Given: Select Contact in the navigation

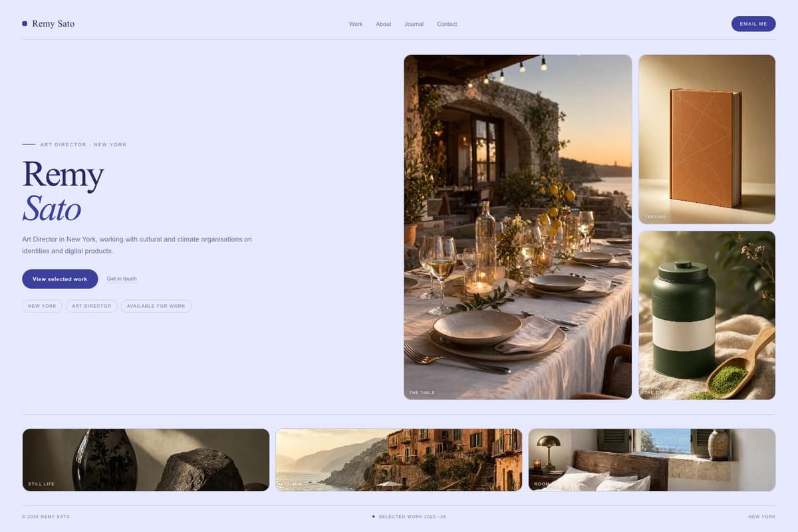Looking at the screenshot, I should coord(447,24).
